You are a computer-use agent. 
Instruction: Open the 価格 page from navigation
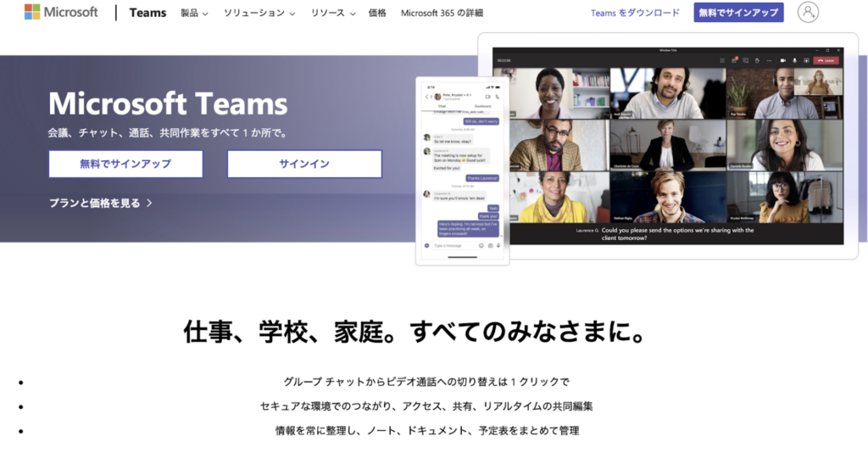tap(377, 13)
